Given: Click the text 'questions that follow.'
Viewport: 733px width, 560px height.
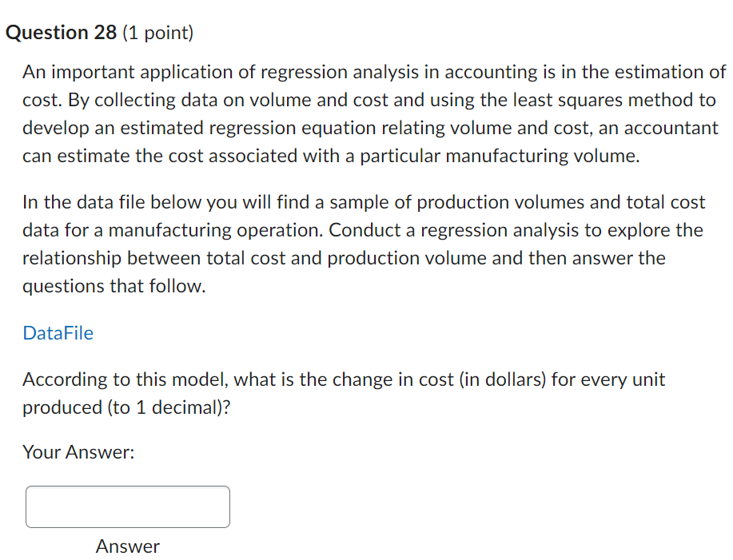Looking at the screenshot, I should [114, 286].
